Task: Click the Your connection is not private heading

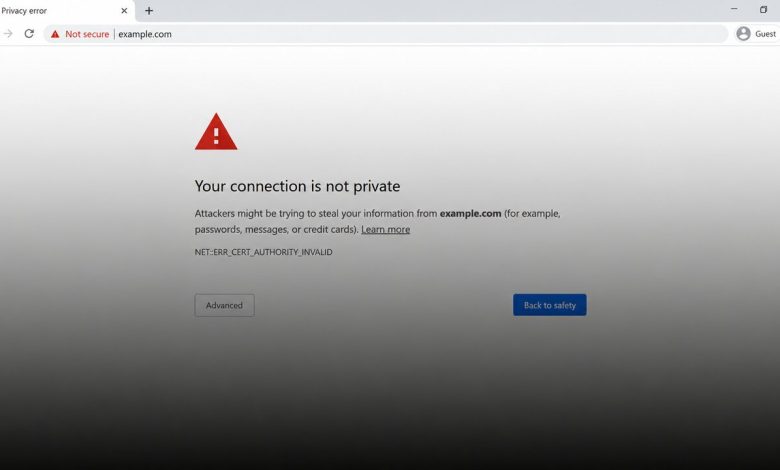Action: click(297, 186)
